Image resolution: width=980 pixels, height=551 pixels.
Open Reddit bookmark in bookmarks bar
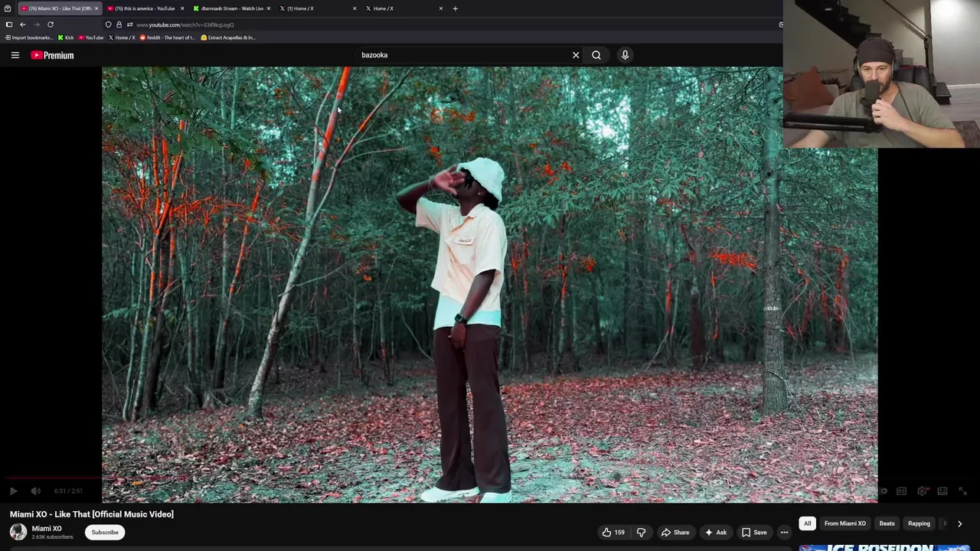tap(168, 37)
